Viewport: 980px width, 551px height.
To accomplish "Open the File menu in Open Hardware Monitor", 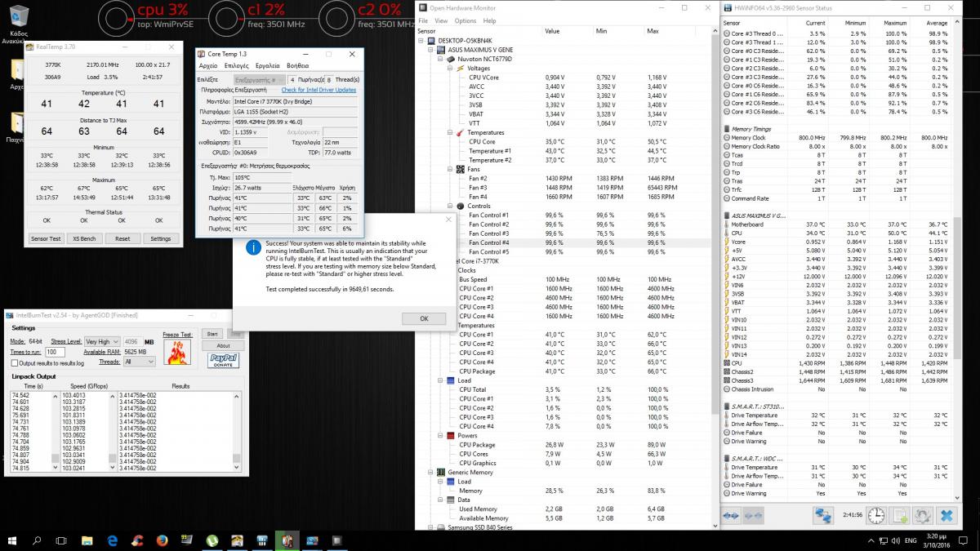I will coord(422,20).
